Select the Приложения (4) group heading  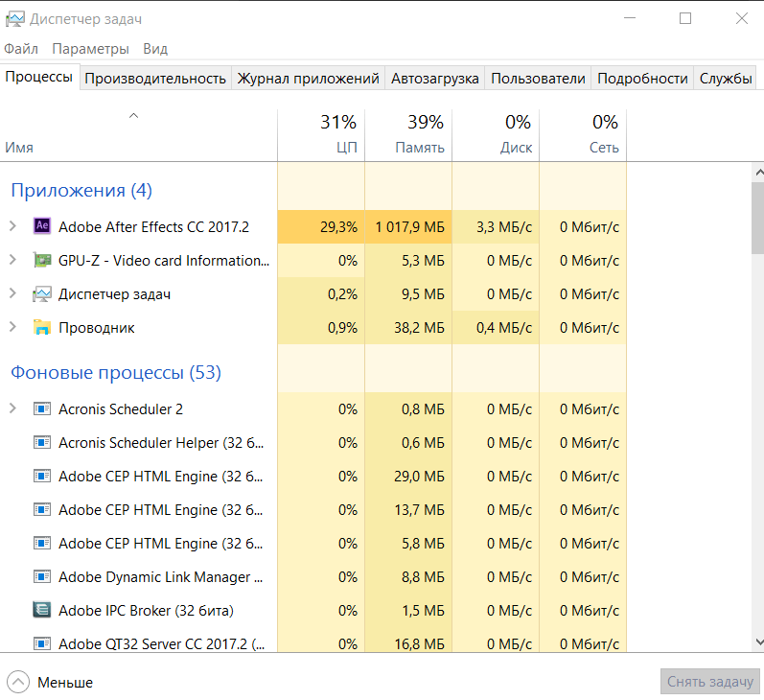tap(81, 190)
